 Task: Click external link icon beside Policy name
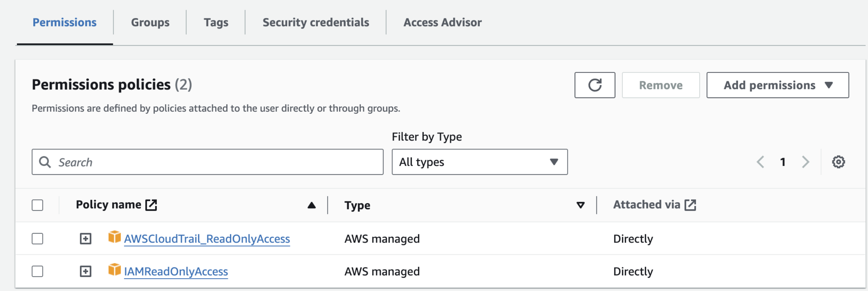pos(151,205)
